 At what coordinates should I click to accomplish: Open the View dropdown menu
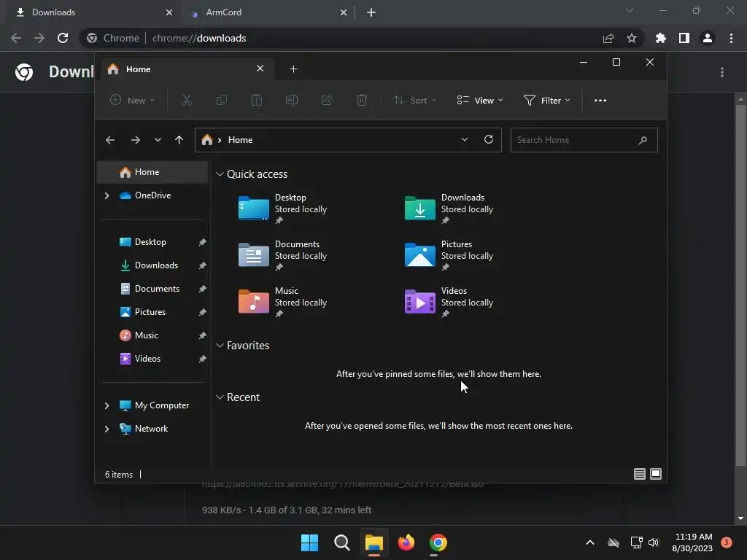(480, 100)
